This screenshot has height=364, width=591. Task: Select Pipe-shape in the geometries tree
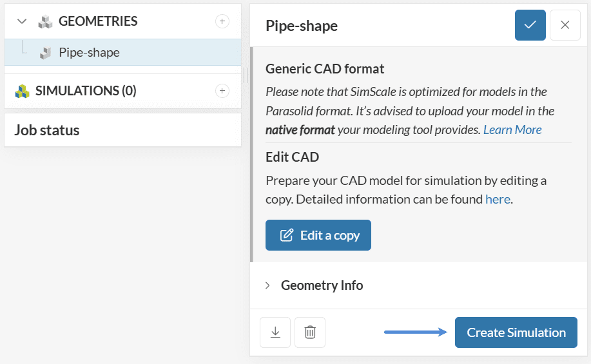(x=89, y=53)
